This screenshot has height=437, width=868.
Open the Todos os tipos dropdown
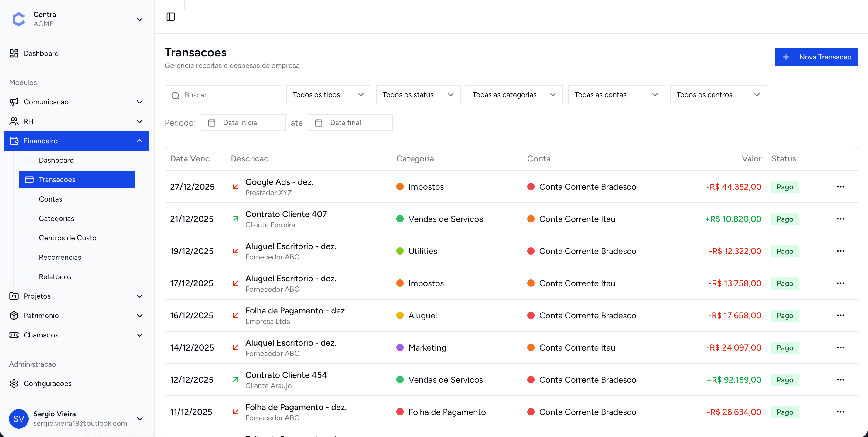tap(328, 95)
